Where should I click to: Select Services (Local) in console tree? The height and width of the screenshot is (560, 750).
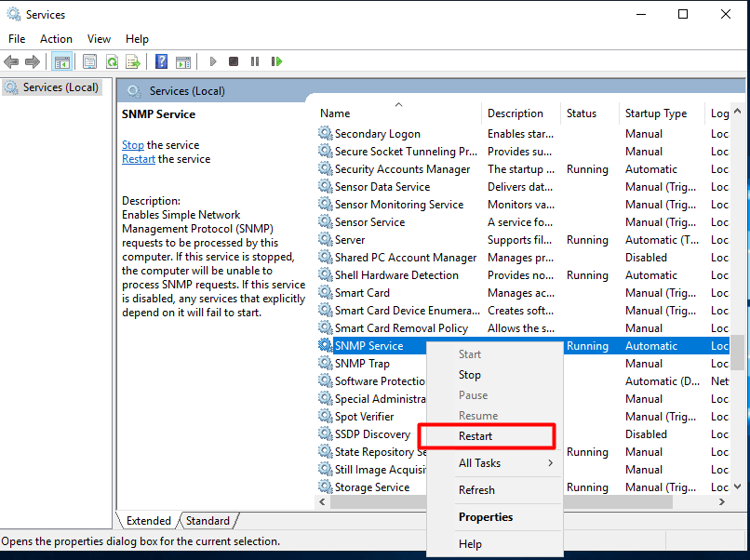coord(52,87)
